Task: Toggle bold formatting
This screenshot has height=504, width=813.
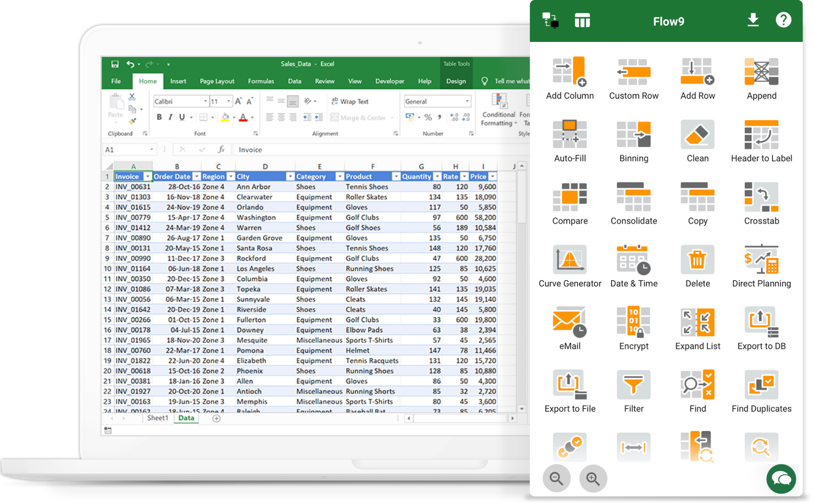Action: 159,117
